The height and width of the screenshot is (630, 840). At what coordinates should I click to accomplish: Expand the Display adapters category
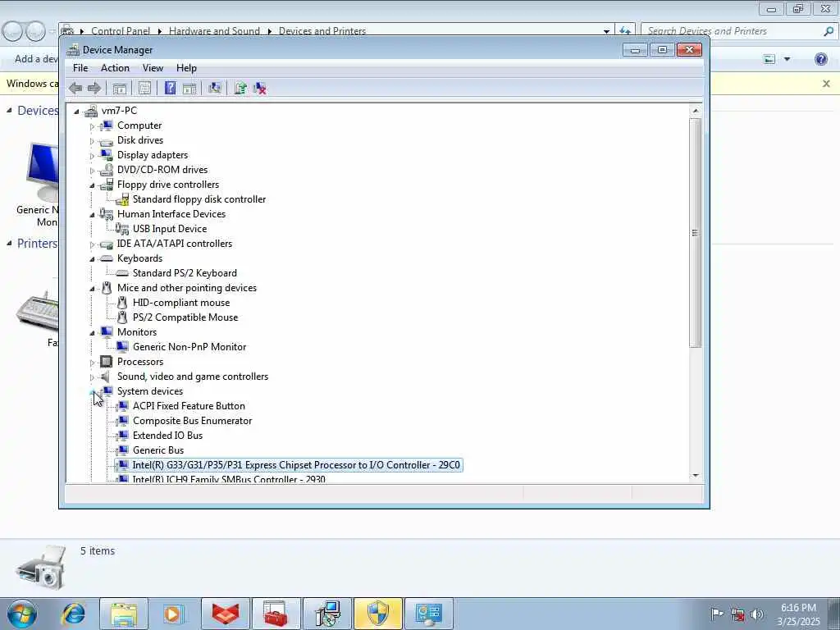[92, 156]
